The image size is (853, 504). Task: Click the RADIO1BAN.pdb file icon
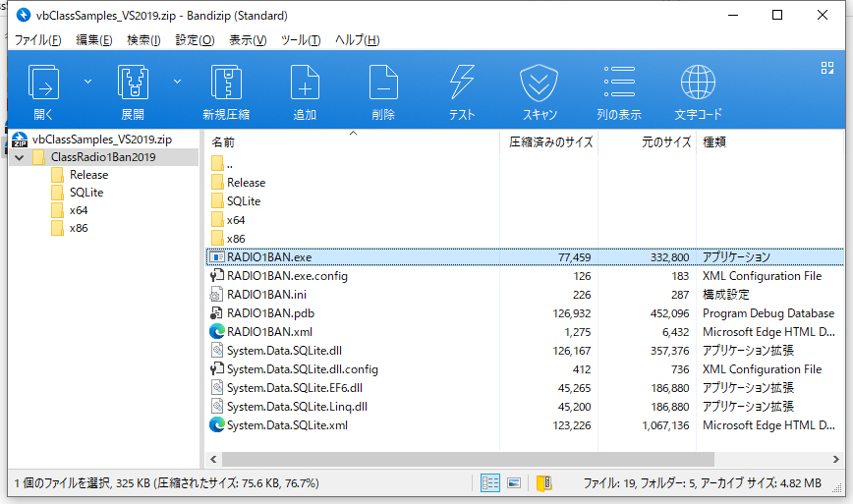(x=216, y=313)
